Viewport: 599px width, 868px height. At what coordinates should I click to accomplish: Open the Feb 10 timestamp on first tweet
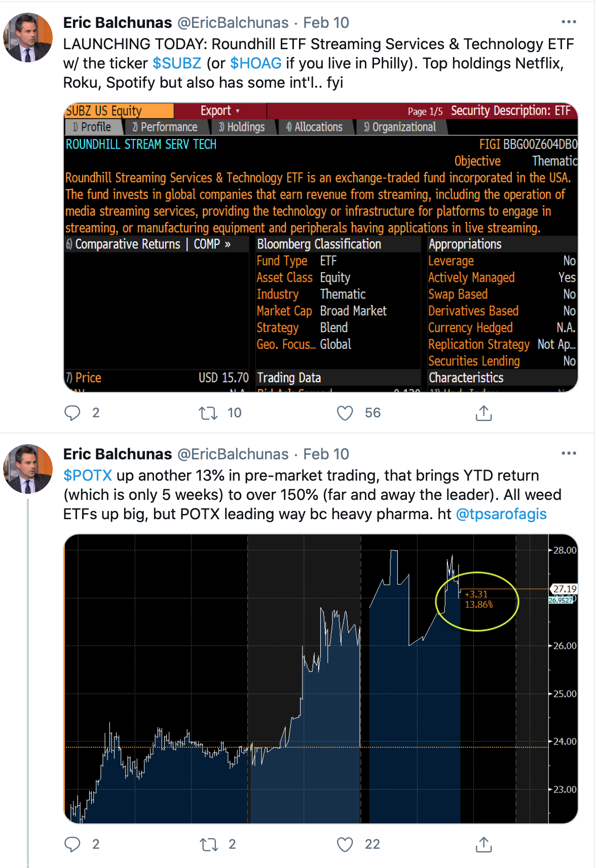pos(326,23)
